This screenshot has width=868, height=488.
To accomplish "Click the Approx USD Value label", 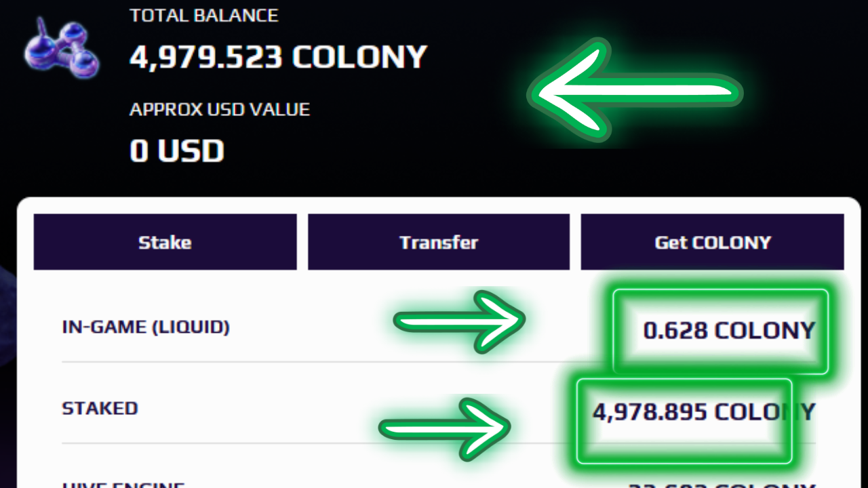I will (x=220, y=109).
